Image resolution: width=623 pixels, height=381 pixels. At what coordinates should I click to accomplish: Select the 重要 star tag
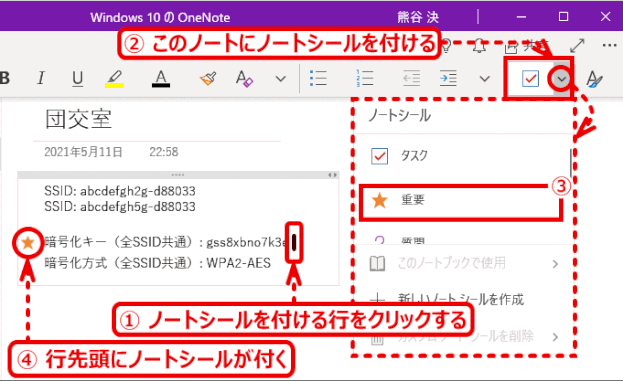pyautogui.click(x=461, y=201)
